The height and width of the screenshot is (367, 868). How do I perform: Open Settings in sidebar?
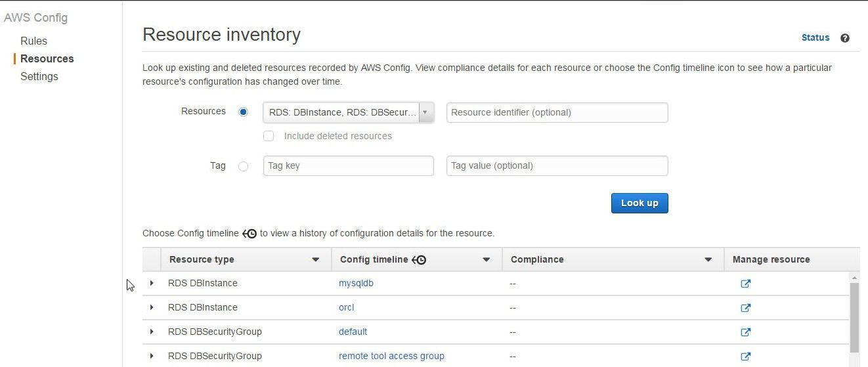pyautogui.click(x=39, y=76)
